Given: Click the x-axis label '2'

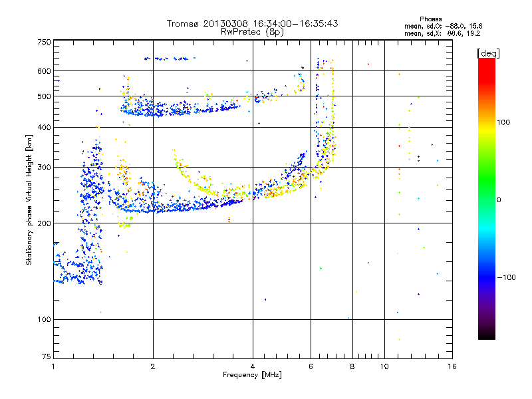Looking at the screenshot, I should 153,366.
